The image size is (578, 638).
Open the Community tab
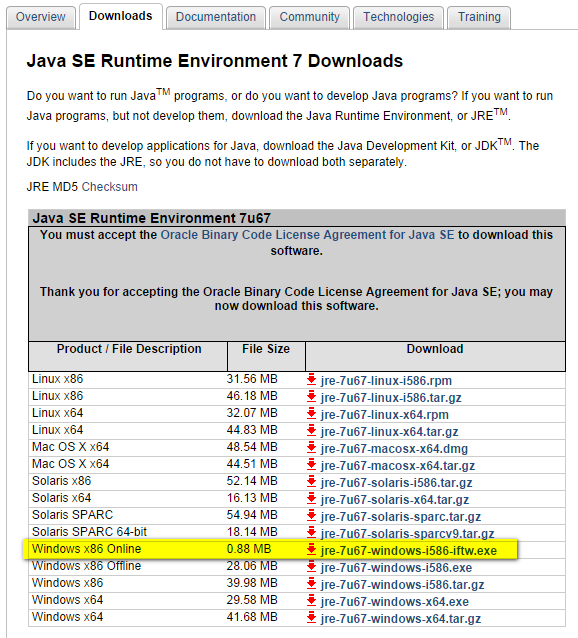click(309, 17)
